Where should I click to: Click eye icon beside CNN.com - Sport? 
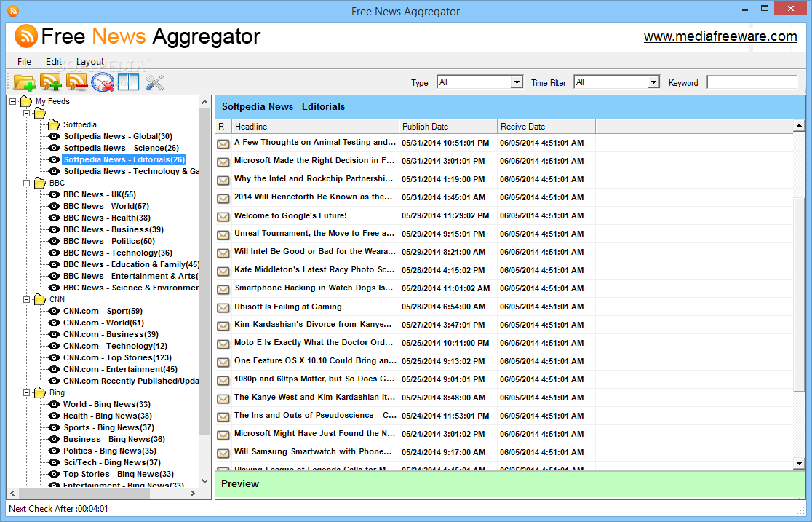(x=54, y=311)
